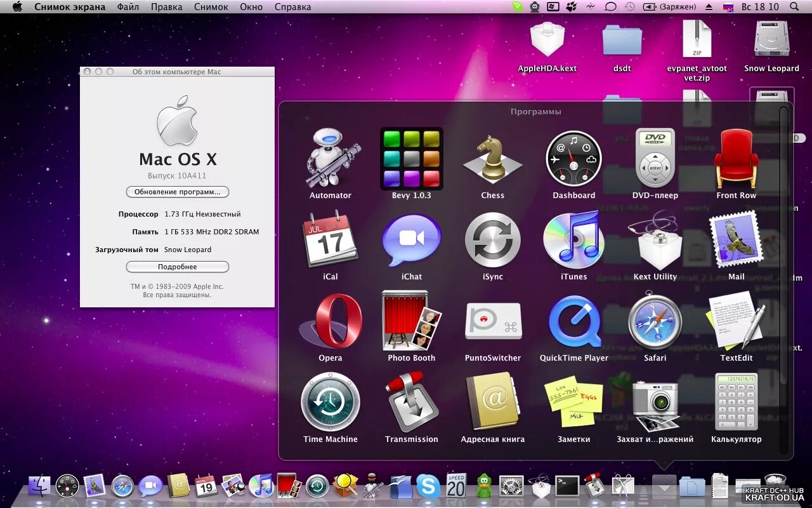Open the Chess app icon

coord(492,159)
